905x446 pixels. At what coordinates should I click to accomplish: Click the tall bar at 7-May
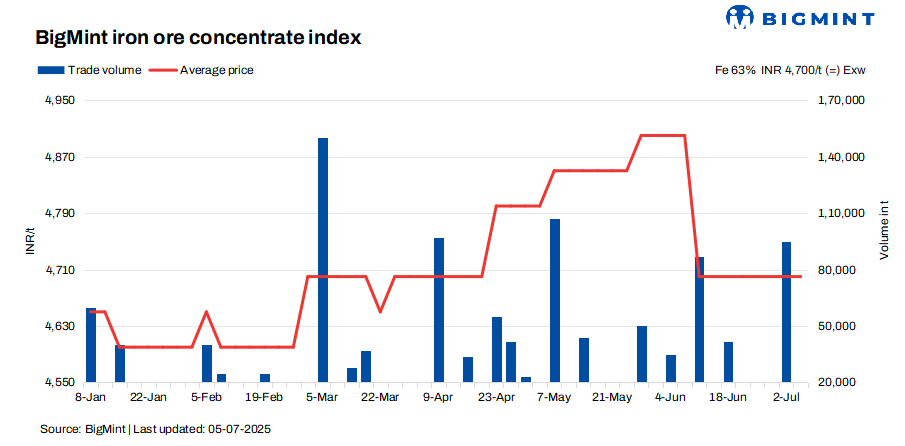click(x=555, y=300)
